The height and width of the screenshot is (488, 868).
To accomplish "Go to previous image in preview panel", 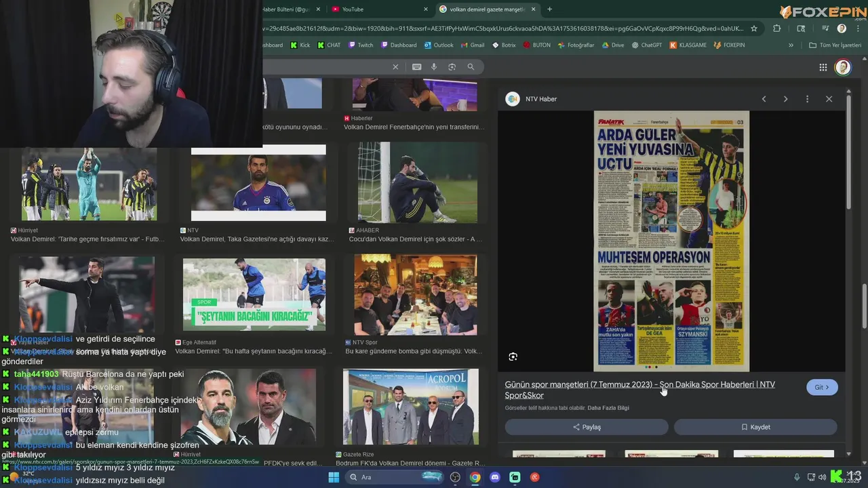I will [764, 99].
